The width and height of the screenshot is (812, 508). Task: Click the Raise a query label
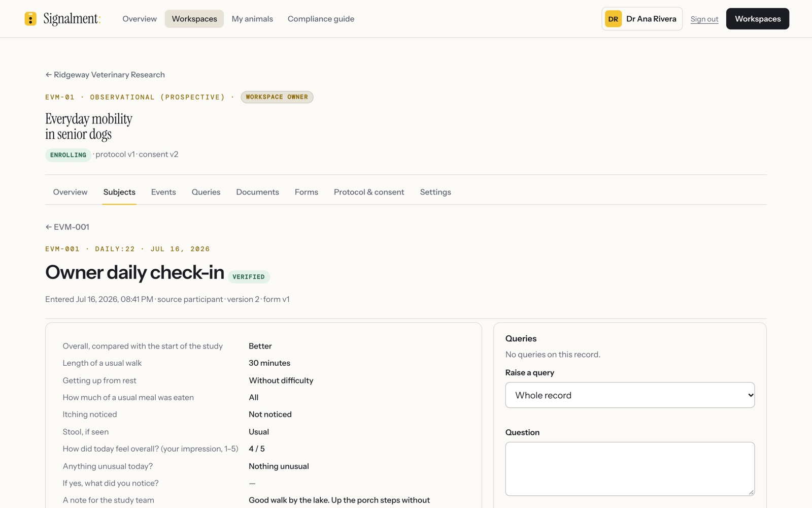530,373
